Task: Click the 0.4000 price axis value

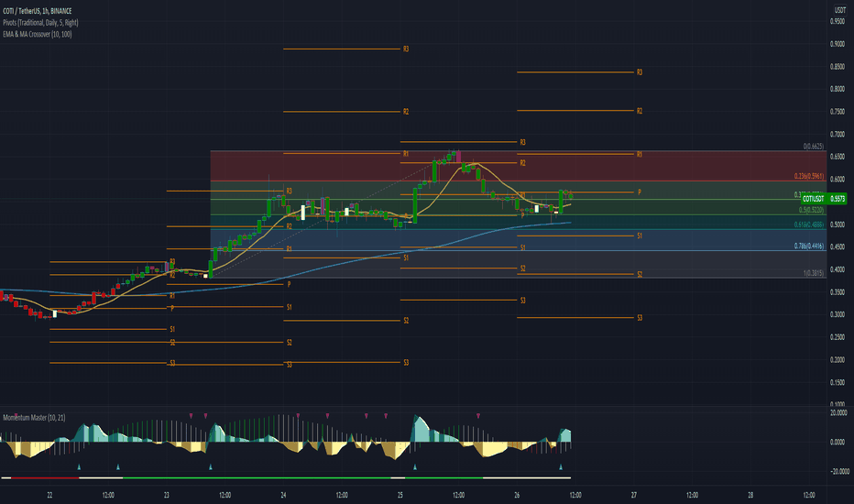Action: click(838, 269)
